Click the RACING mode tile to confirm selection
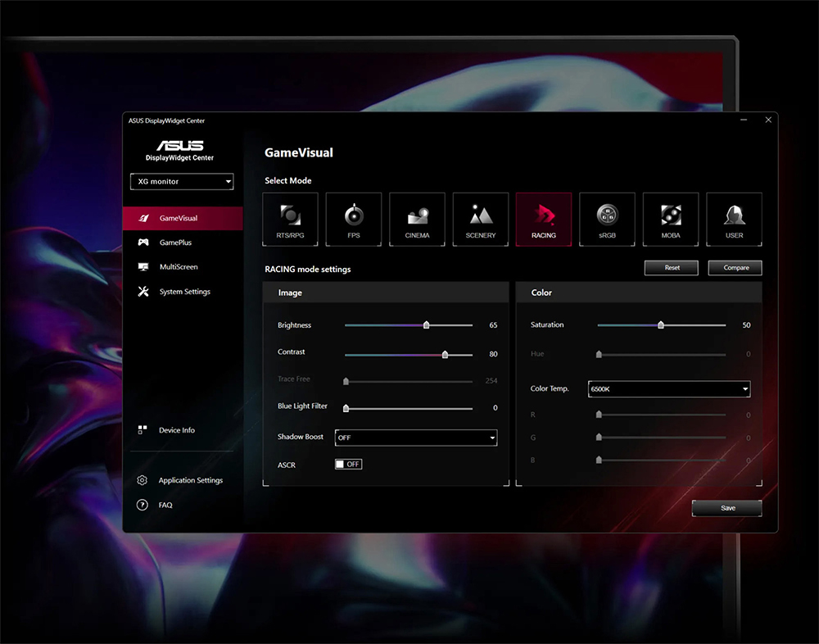Screen dimensions: 819x644 (544, 219)
